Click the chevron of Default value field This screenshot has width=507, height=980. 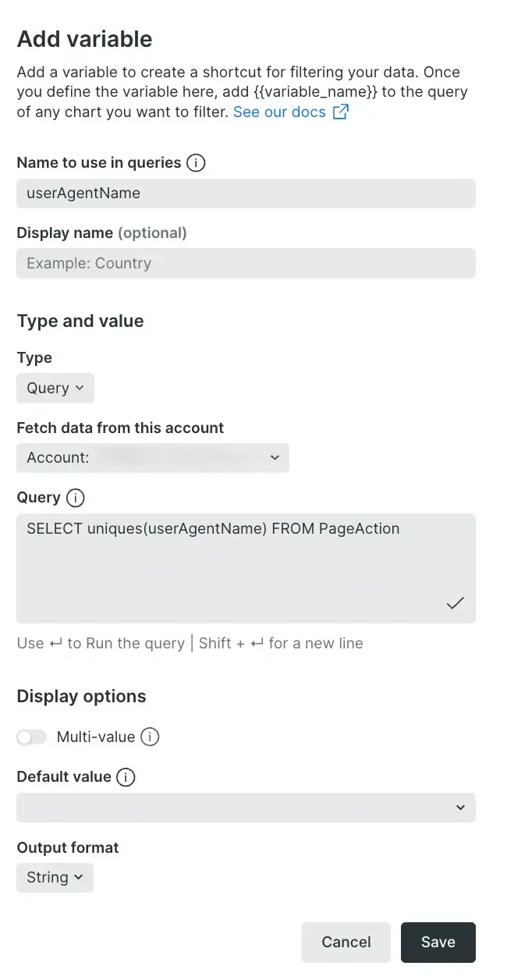click(x=460, y=808)
